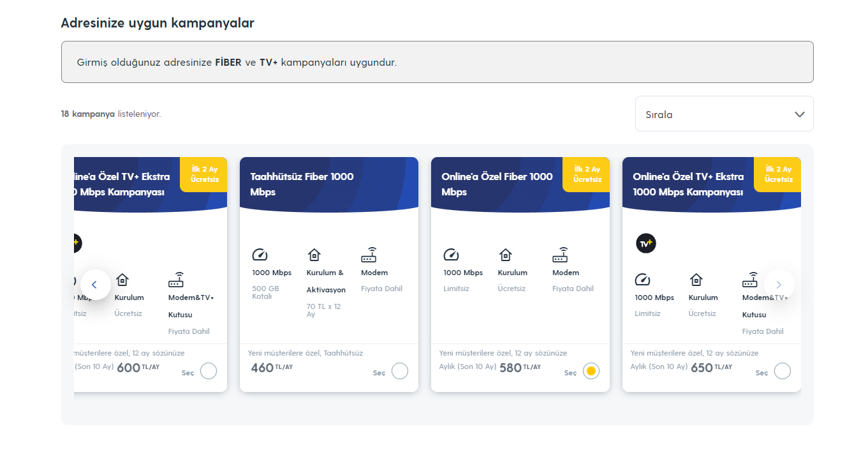Click the 18 kampanya listeleniyor text
Viewport: 868px width, 452px height.
111,114
